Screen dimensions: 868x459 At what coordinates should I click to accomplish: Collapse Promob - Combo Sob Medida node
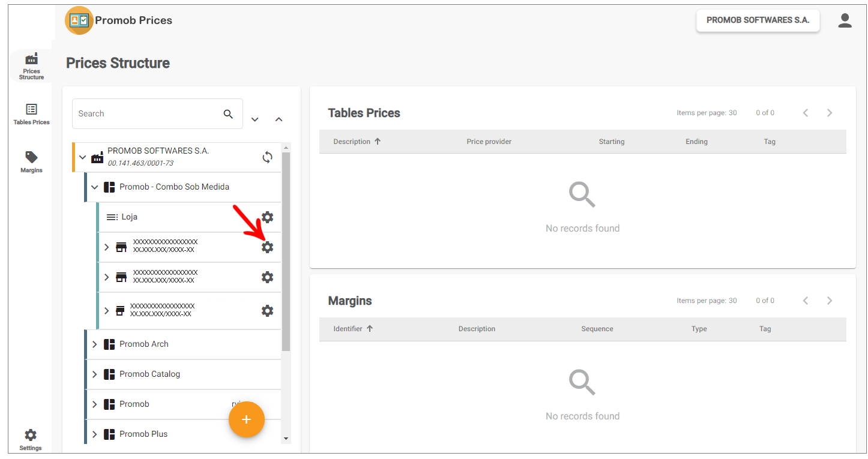[94, 187]
